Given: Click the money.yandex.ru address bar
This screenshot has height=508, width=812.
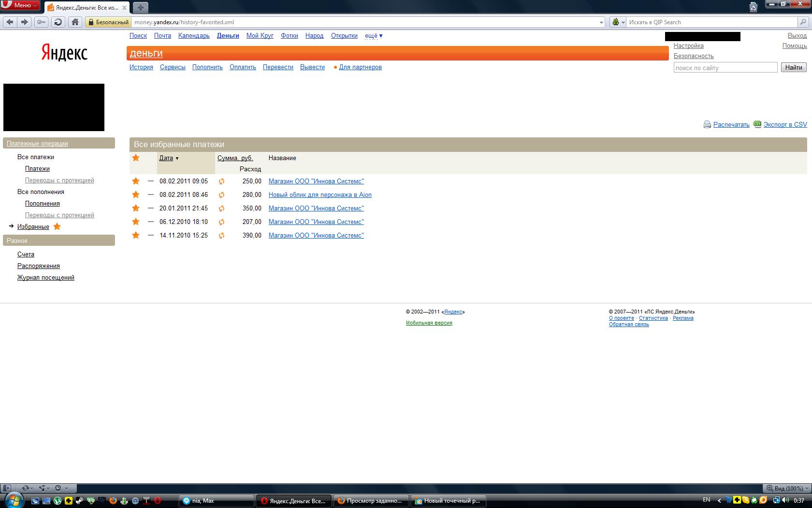Looking at the screenshot, I should point(365,22).
